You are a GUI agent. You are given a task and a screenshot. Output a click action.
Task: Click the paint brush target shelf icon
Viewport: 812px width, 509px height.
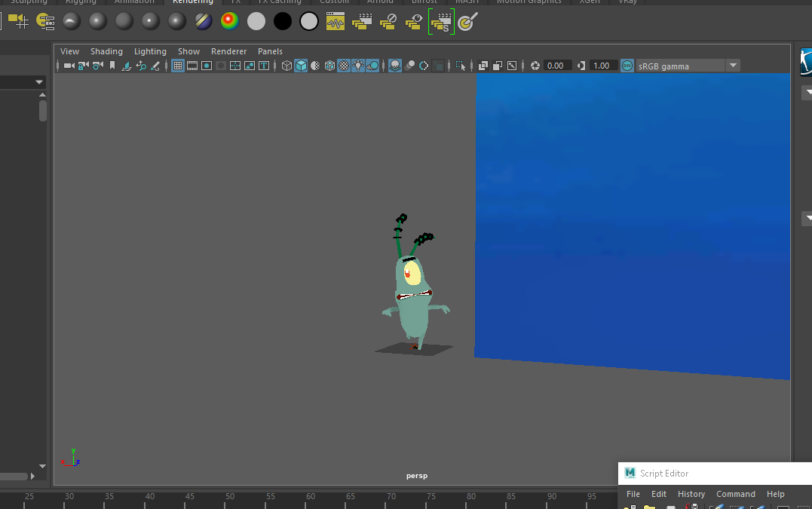(467, 21)
